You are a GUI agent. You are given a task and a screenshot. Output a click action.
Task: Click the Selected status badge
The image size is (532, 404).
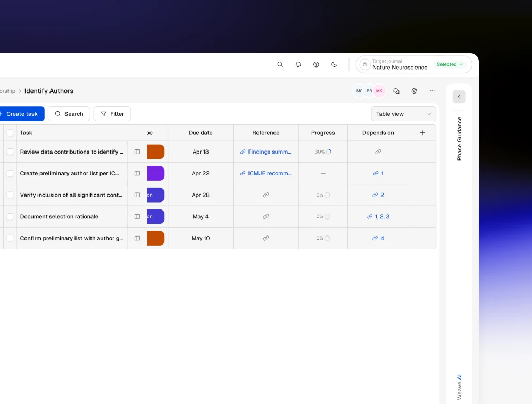[450, 64]
